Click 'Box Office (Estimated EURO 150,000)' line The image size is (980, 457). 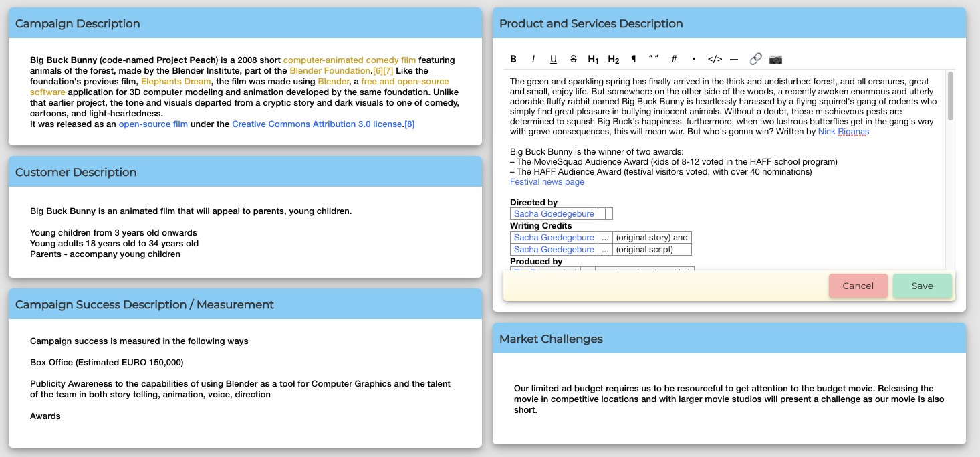[x=107, y=363]
